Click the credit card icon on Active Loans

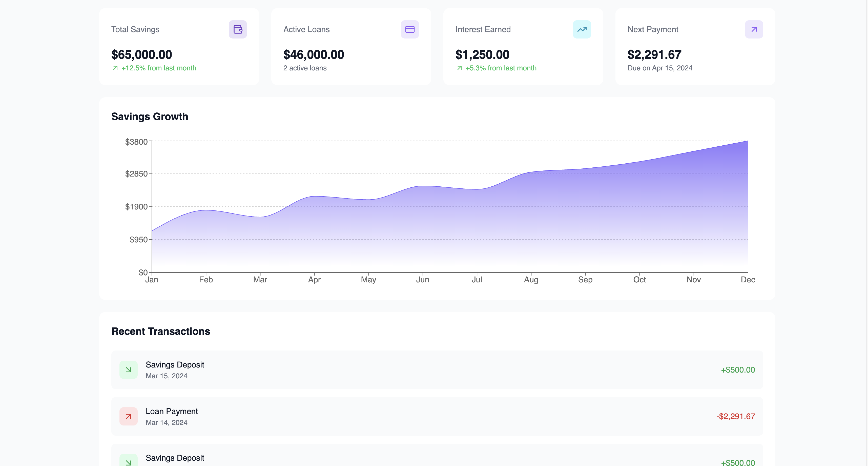[409, 29]
